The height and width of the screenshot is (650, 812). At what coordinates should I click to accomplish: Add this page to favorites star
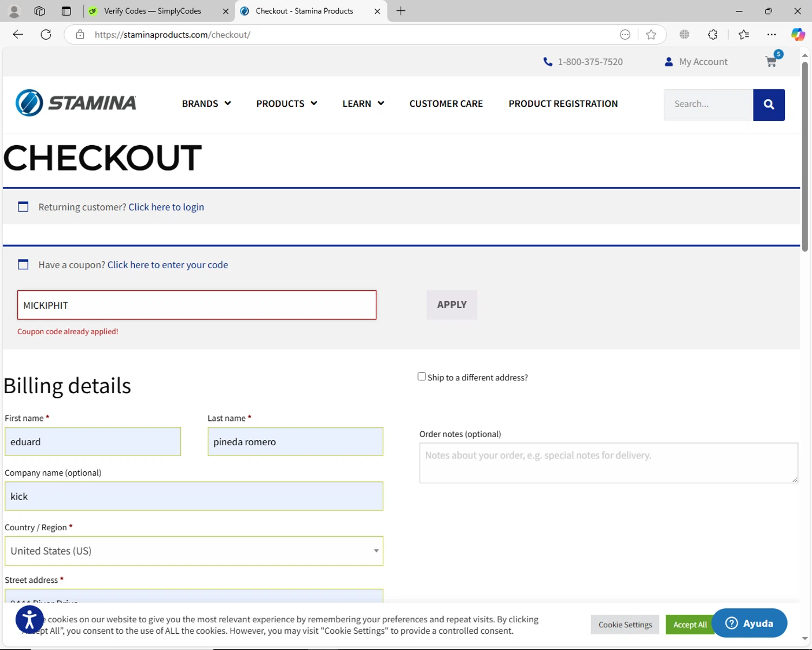coord(651,35)
